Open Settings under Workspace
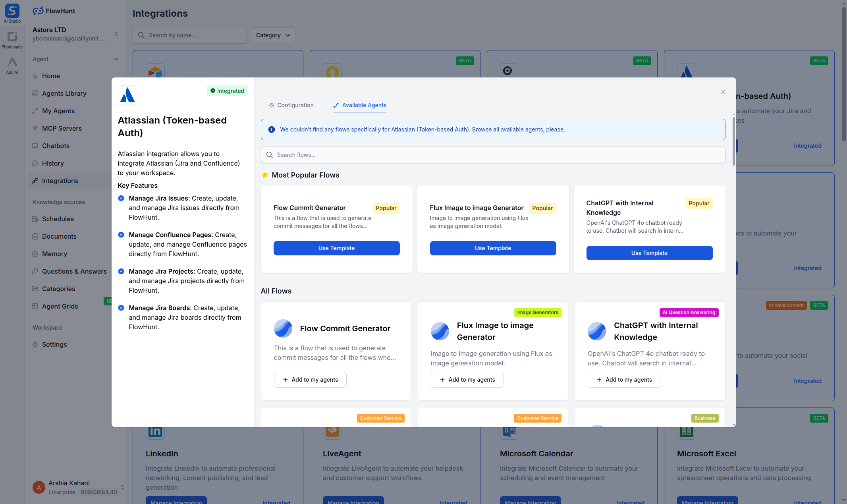Image resolution: width=847 pixels, height=504 pixels. [54, 344]
